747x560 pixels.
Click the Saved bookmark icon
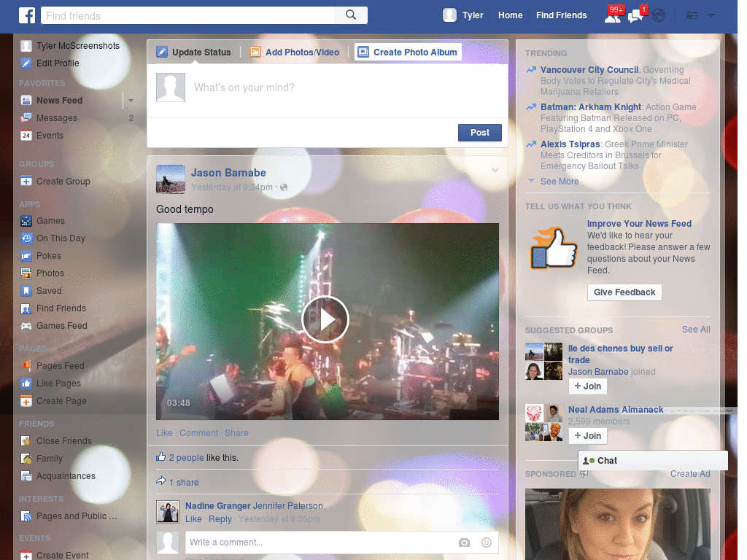point(26,290)
